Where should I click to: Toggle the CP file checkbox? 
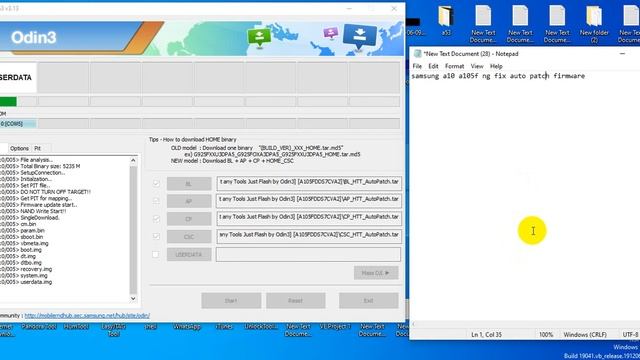click(156, 219)
